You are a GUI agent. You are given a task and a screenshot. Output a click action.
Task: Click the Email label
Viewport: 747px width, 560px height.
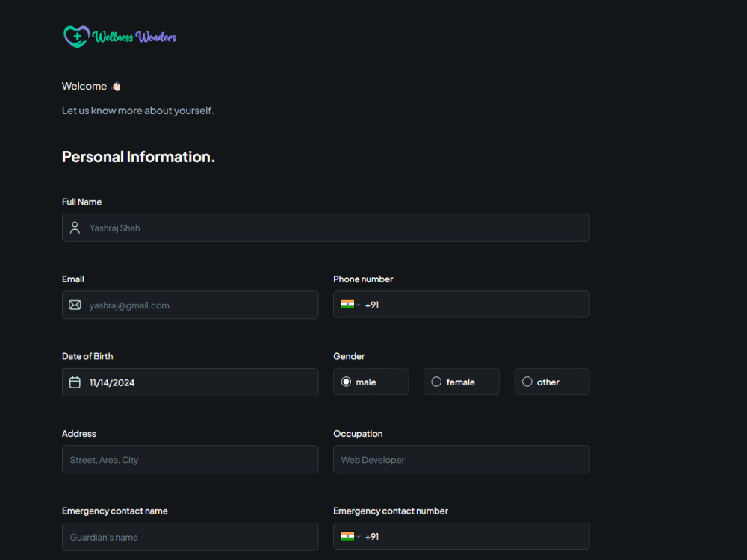73,279
